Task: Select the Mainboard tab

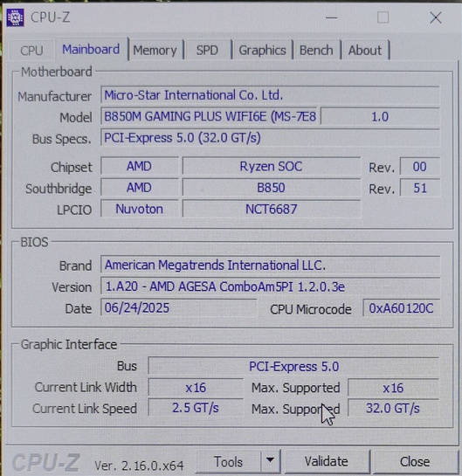Action: click(91, 50)
